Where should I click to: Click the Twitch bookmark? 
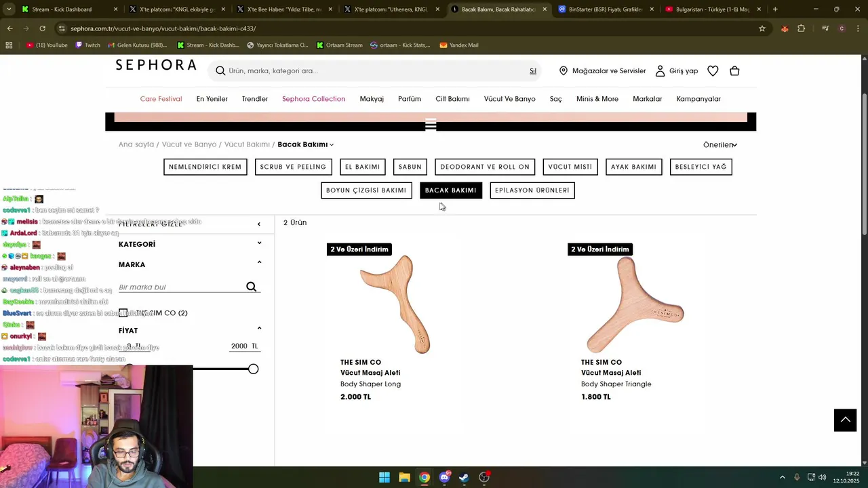click(x=88, y=45)
